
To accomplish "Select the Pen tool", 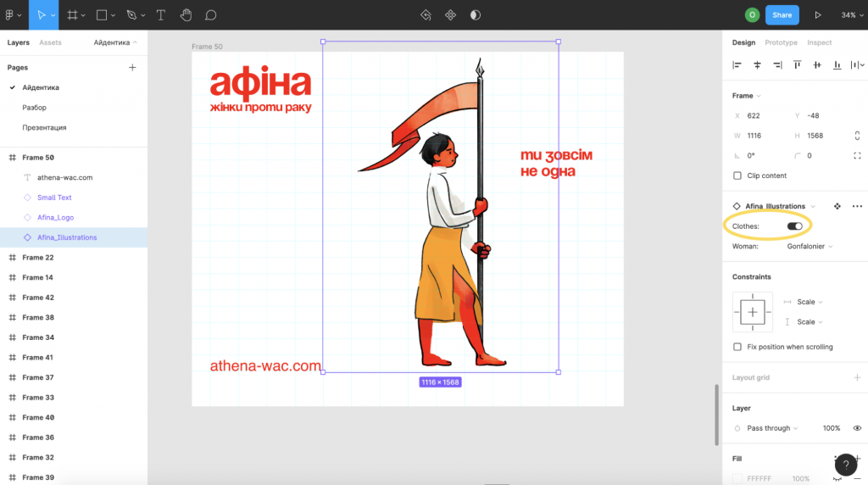I will pos(131,15).
